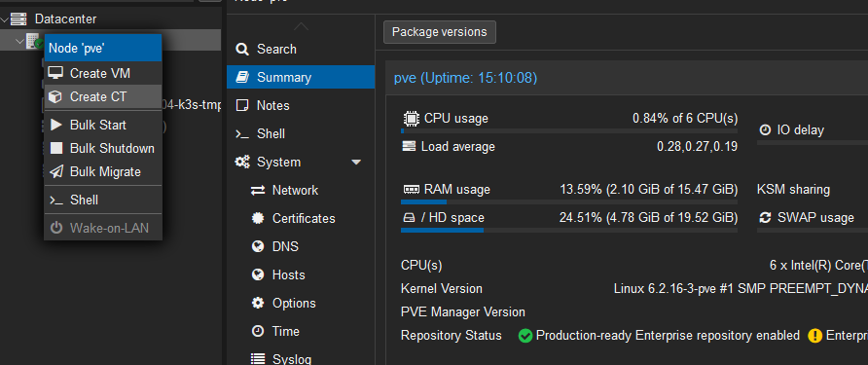Click the Shell terminal icon in sidebar
The width and height of the screenshot is (868, 365).
click(x=242, y=134)
